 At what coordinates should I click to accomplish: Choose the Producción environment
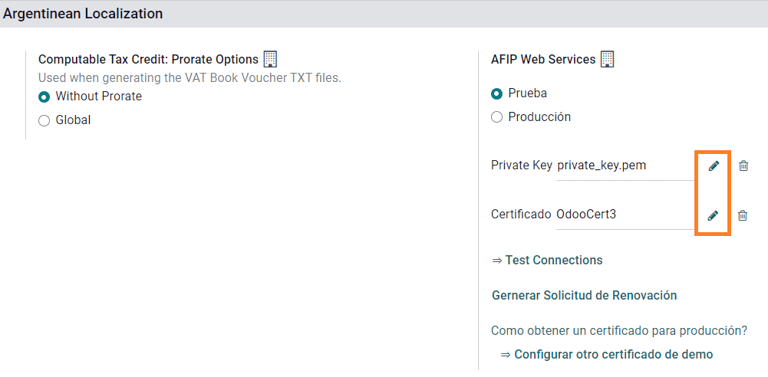[x=497, y=118]
